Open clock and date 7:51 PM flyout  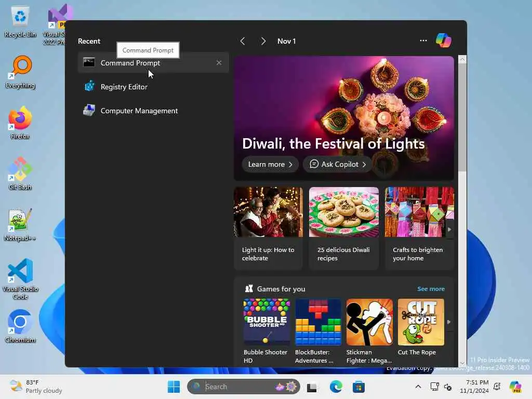click(474, 387)
